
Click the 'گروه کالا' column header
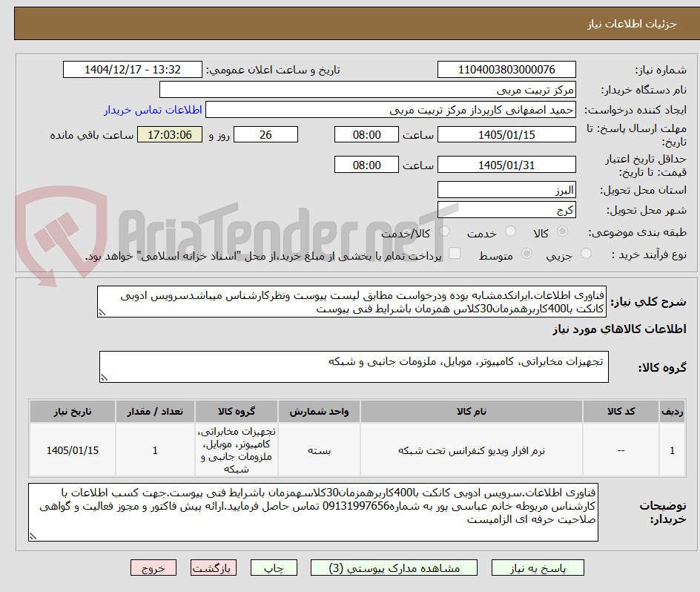tap(237, 412)
